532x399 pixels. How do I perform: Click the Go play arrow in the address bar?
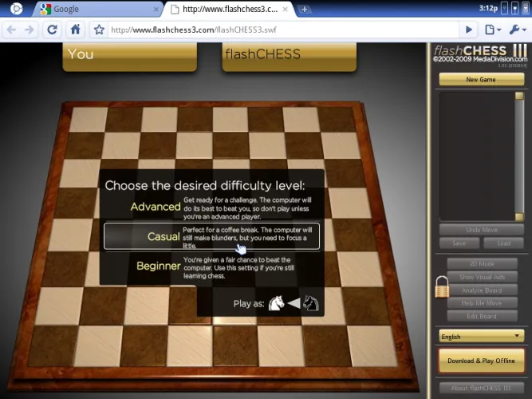click(468, 30)
